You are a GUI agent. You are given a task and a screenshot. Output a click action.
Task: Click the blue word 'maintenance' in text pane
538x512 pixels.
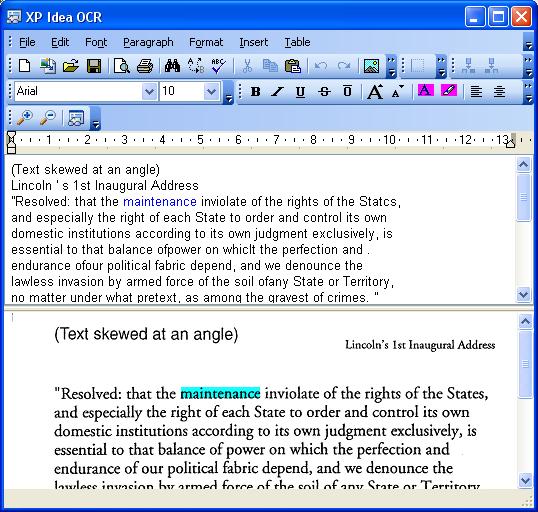coord(160,201)
